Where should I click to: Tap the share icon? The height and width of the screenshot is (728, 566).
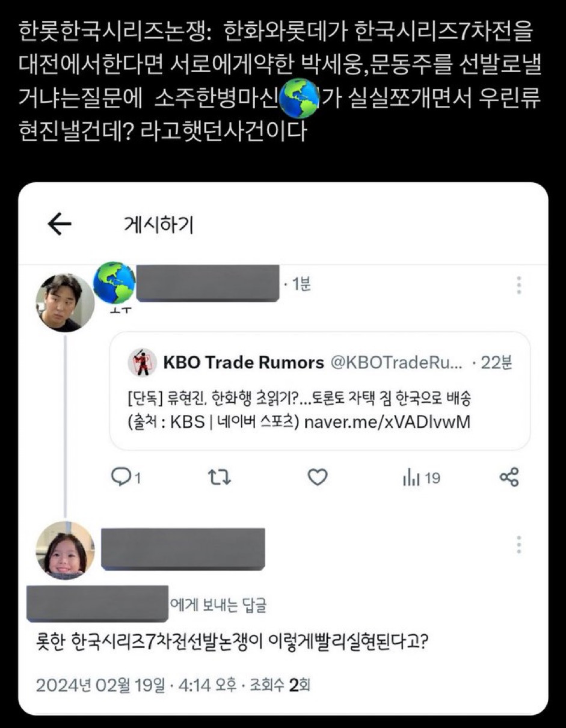[509, 477]
